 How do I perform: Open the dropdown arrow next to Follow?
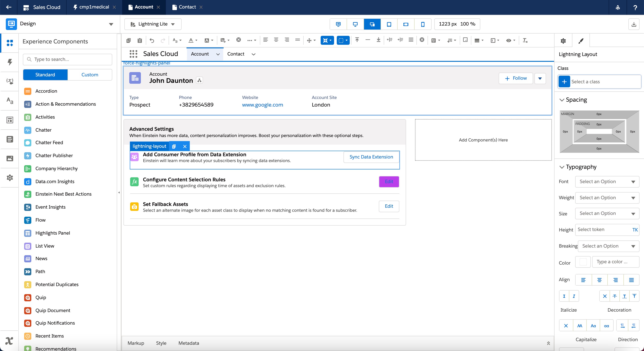tap(540, 78)
